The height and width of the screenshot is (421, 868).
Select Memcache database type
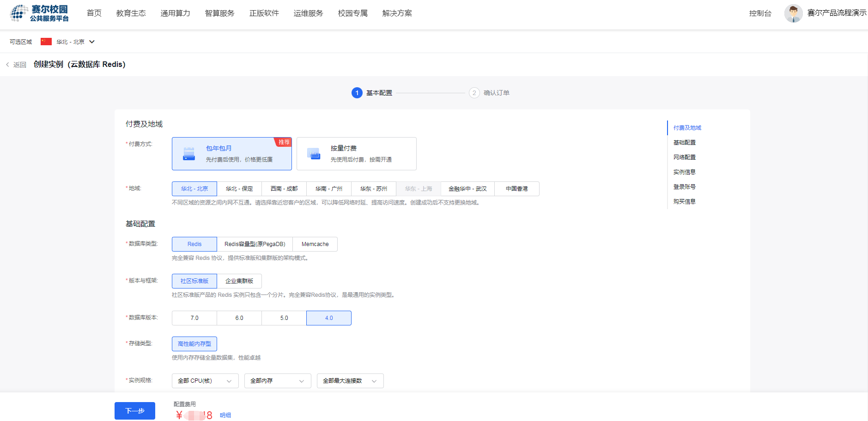click(x=315, y=244)
